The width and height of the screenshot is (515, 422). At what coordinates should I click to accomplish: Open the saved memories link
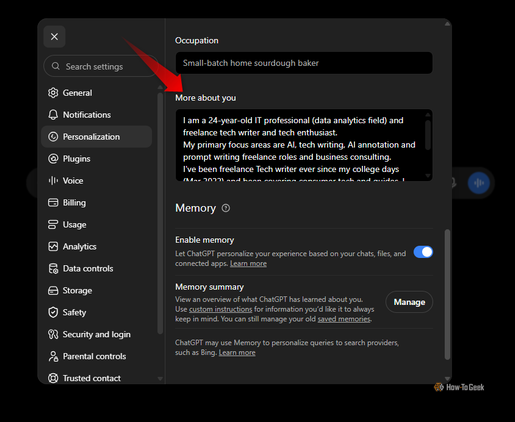tap(344, 319)
